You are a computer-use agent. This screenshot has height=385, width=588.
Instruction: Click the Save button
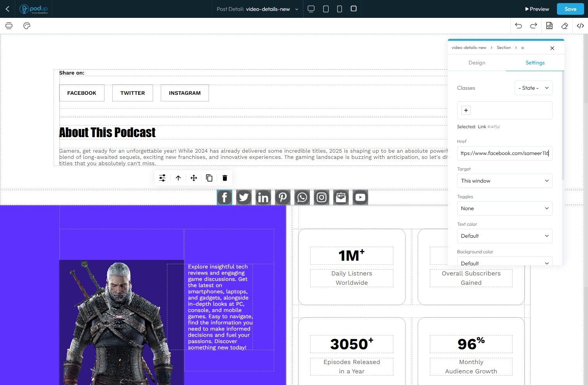(570, 9)
